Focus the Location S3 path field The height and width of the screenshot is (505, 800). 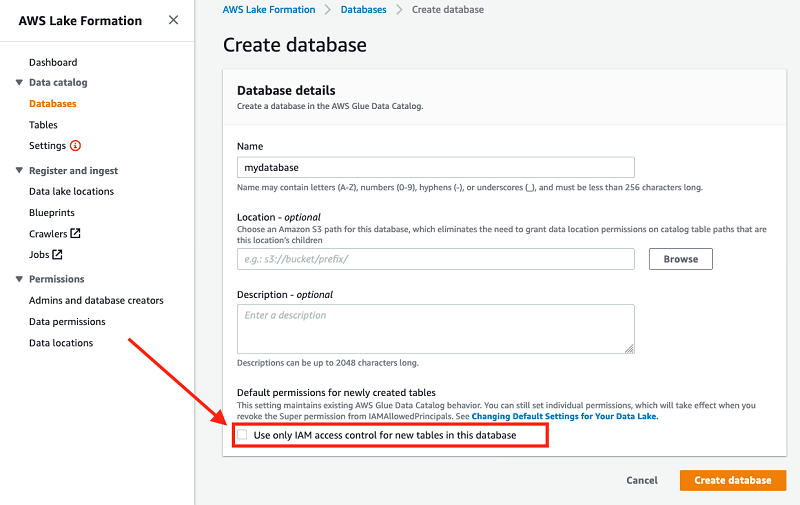pyautogui.click(x=436, y=259)
